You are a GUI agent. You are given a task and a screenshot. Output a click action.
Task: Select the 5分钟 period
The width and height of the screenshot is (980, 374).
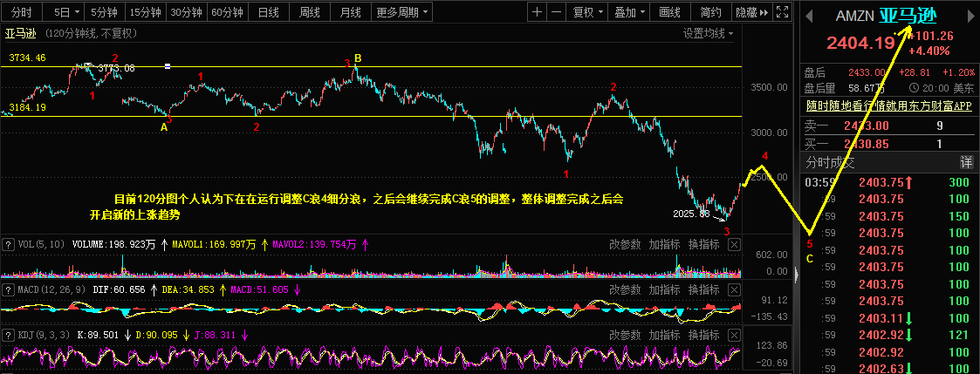[105, 11]
